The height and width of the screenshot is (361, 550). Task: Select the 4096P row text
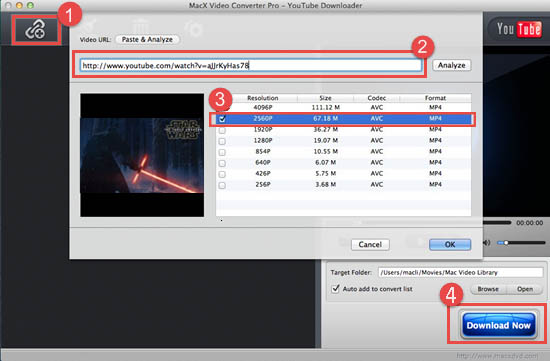point(263,107)
